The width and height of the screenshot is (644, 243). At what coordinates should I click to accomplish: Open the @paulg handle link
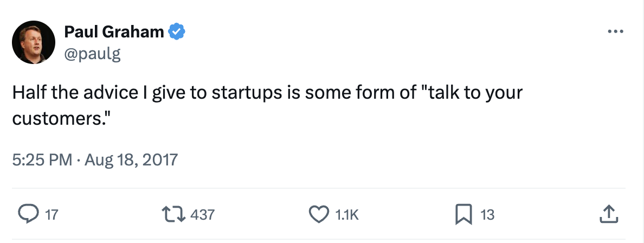coord(92,53)
